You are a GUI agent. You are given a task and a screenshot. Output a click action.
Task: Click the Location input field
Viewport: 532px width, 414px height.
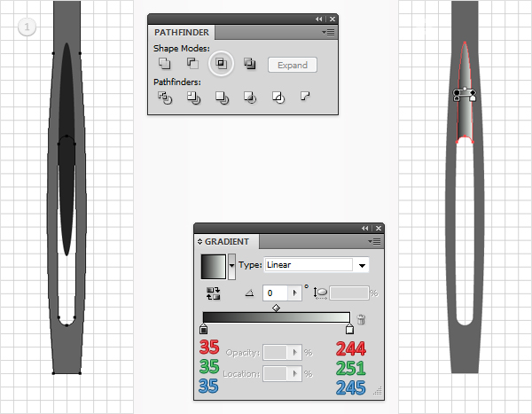point(275,373)
